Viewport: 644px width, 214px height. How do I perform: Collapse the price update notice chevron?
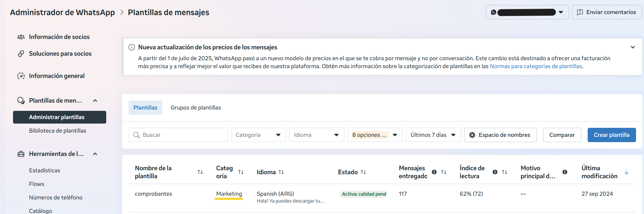633,47
